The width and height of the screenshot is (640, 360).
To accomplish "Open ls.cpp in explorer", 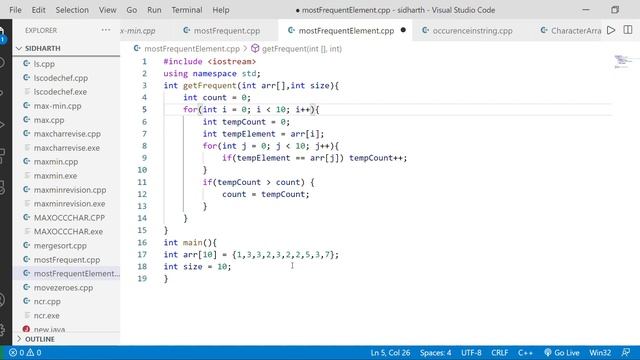I will coord(44,64).
